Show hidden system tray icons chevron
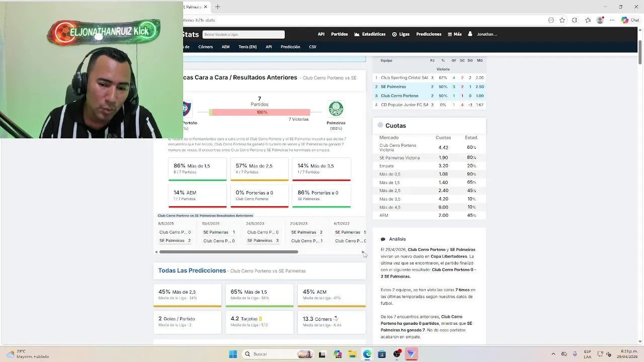644x362 pixels. (x=553, y=354)
